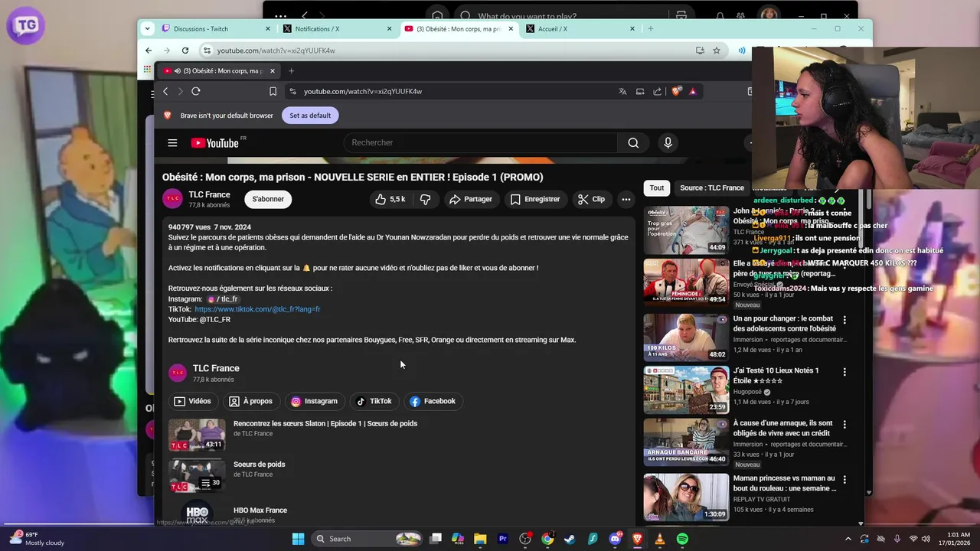The height and width of the screenshot is (551, 980).
Task: Click the YouTube search magnifier button
Action: pos(633,143)
